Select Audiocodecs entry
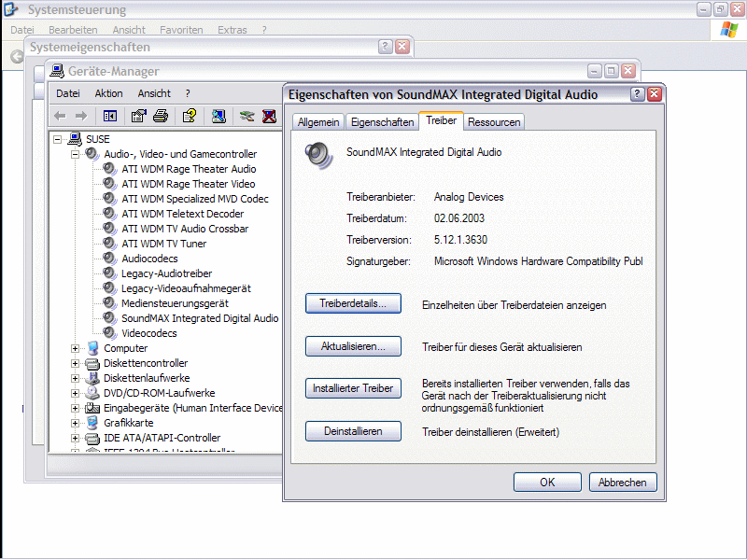The image size is (747, 560). pos(149,259)
